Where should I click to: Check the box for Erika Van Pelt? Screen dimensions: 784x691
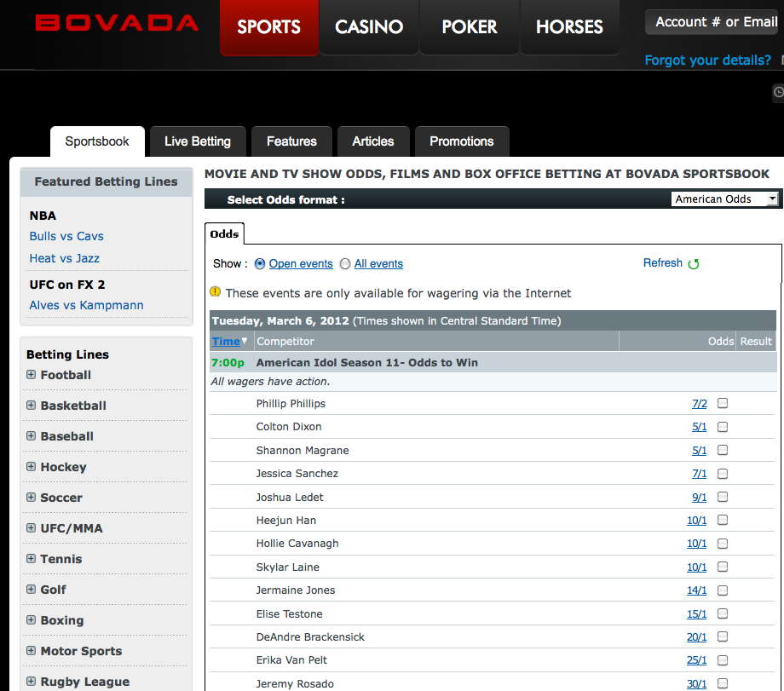[x=723, y=660]
